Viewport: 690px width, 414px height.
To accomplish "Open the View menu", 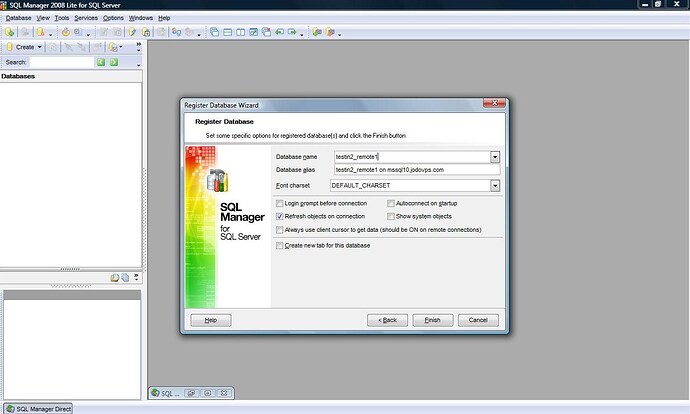I will click(43, 18).
